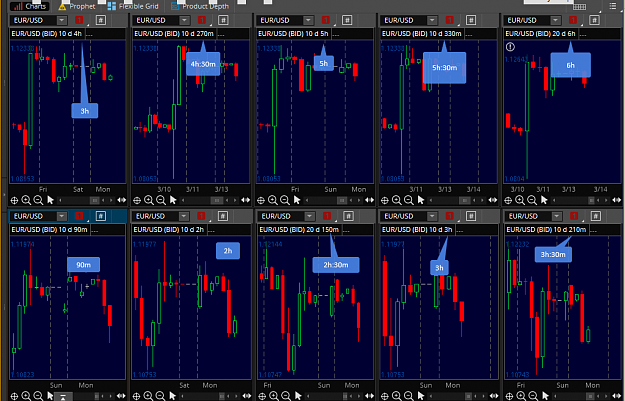
Task: Click EUR/USD symbol field in the 10 d 4h chart
Action: (x=33, y=20)
